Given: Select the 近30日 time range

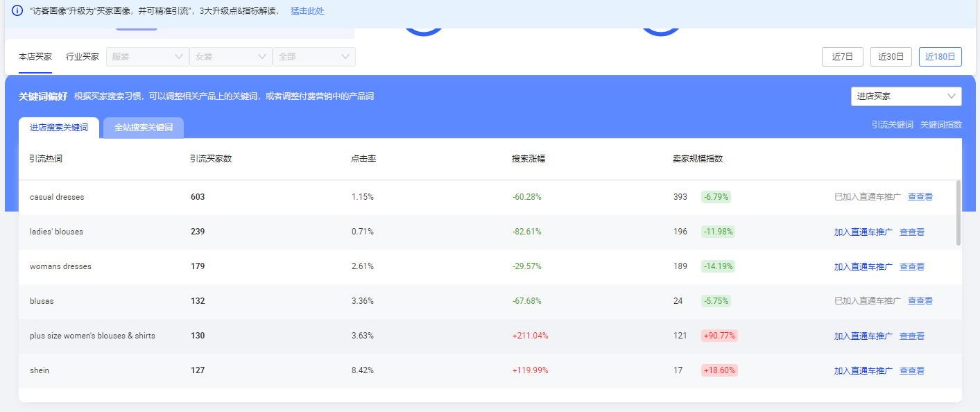Looking at the screenshot, I should (891, 57).
